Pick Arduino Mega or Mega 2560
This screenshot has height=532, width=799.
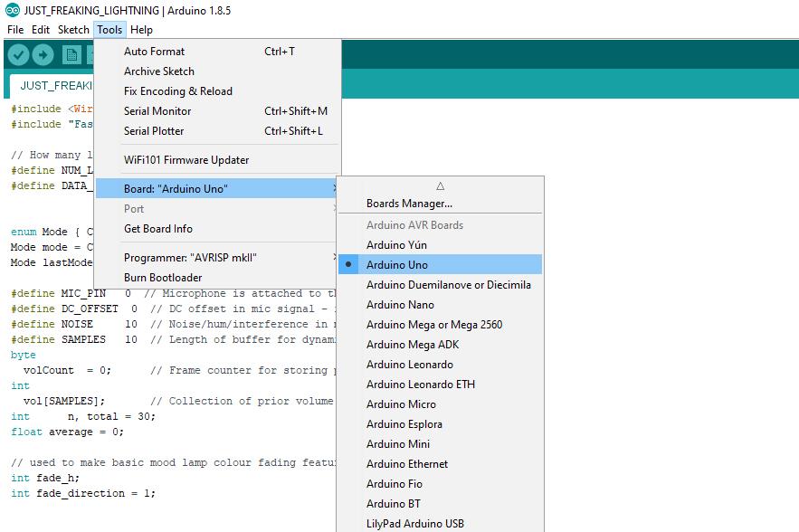click(x=440, y=324)
